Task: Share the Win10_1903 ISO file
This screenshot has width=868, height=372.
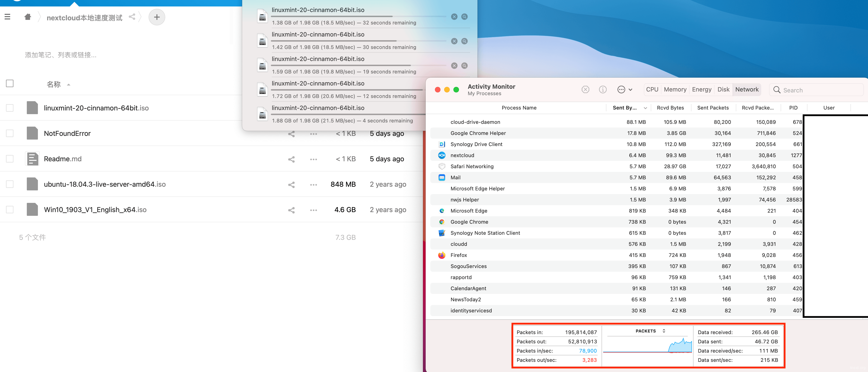Action: tap(291, 210)
